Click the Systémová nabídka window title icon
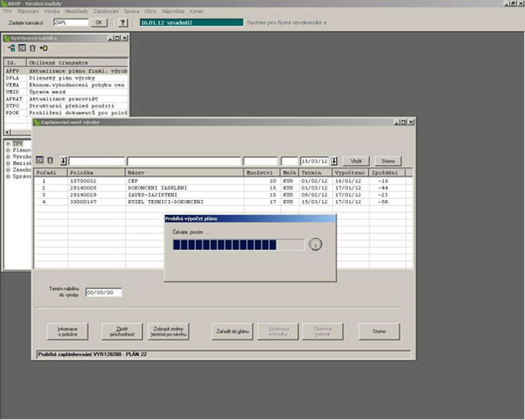Viewport: 525px width, 420px height. 7,39
